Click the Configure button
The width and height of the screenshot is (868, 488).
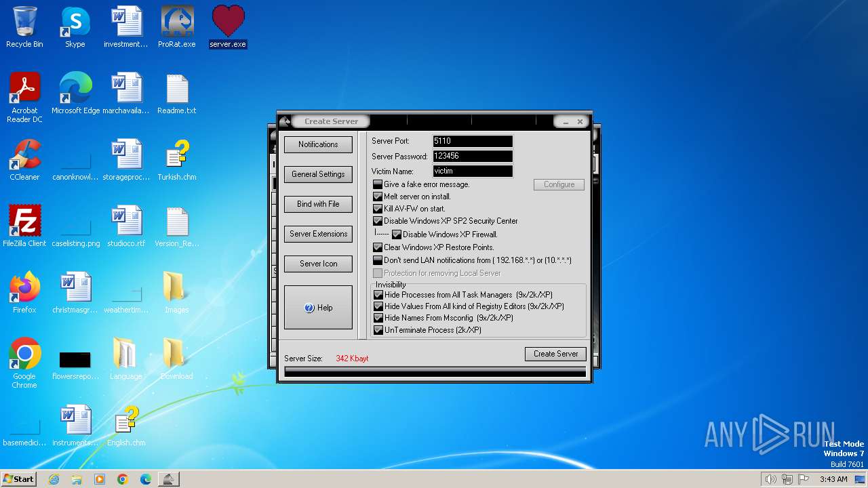(559, 184)
